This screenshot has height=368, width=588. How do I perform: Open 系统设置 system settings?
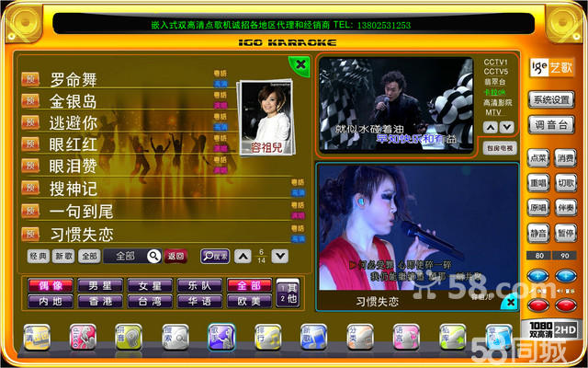point(551,99)
